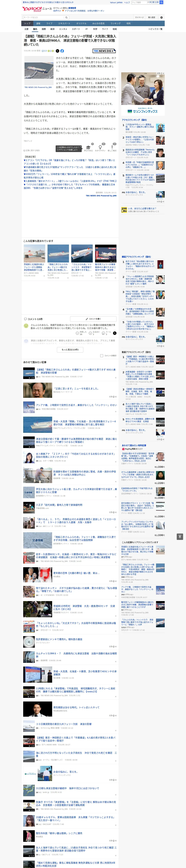The width and height of the screenshot is (186, 868).
Task: Share article on Facebook icon
Action: [x=62, y=51]
